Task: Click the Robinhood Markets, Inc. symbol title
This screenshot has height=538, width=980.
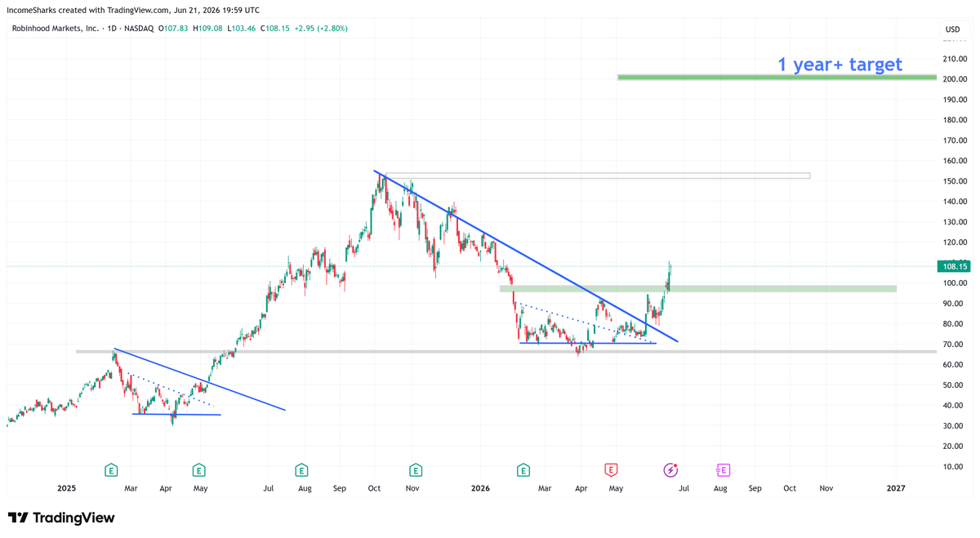Action: 56,29
